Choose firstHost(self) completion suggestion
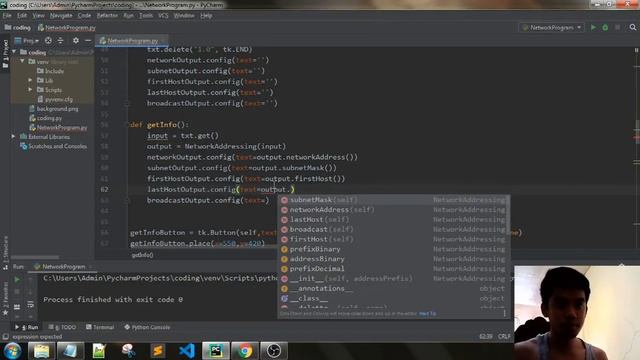This screenshot has height=360, width=640. pyautogui.click(x=393, y=239)
